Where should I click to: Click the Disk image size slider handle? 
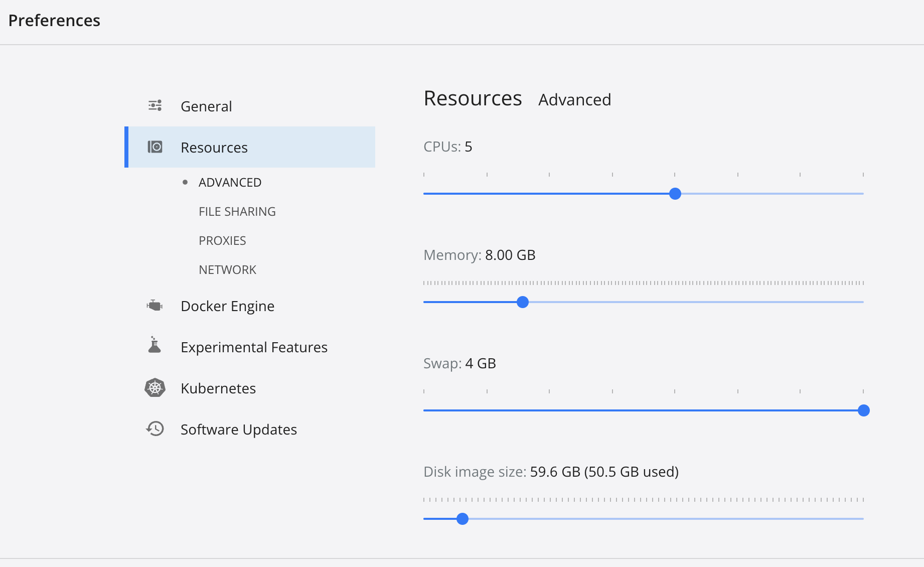[463, 519]
